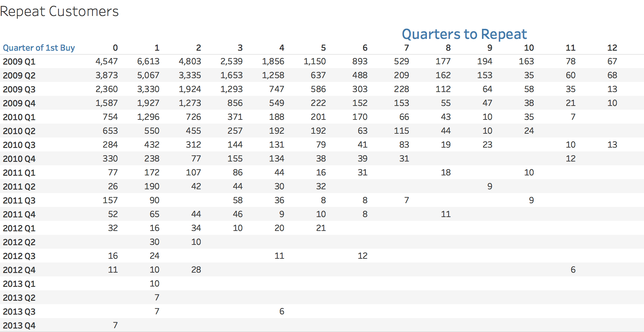The width and height of the screenshot is (644, 332).
Task: Click the 2012 Q2 row label
Action: 19,242
